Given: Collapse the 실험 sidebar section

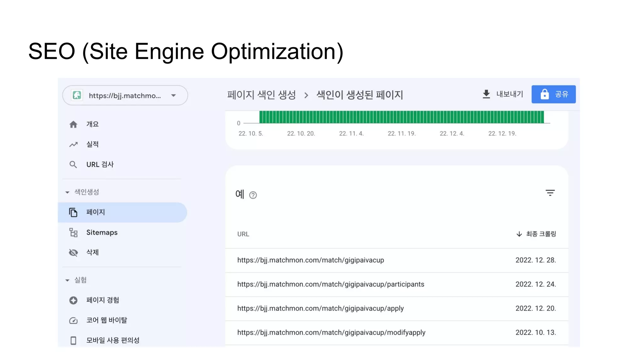Looking at the screenshot, I should coord(67,280).
